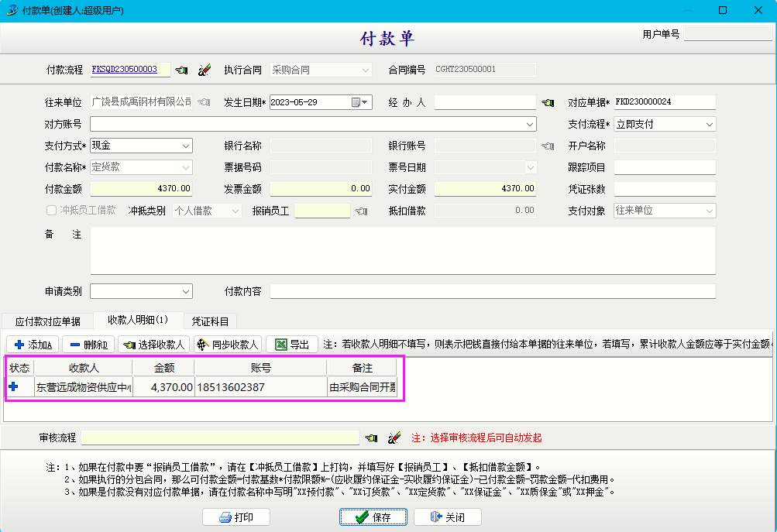Click the 备注 text area
This screenshot has width=777, height=532.
pos(403,250)
